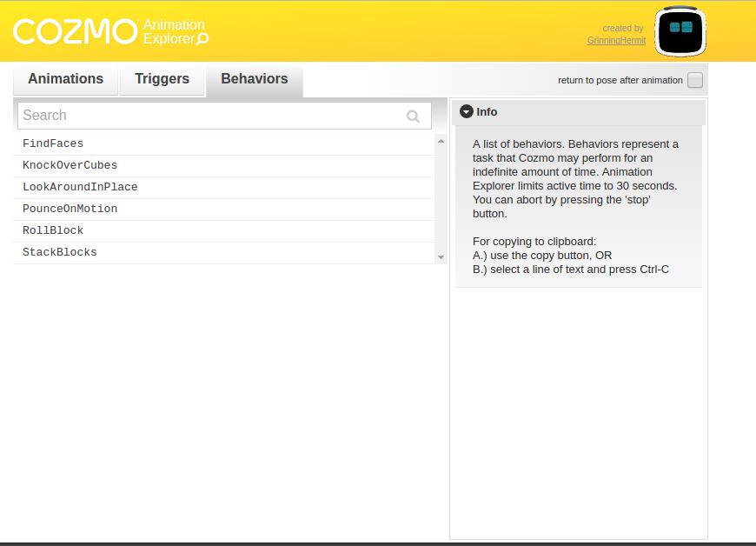Screen dimensions: 756x546
Task: Click the search magnifier icon
Action: pyautogui.click(x=413, y=117)
